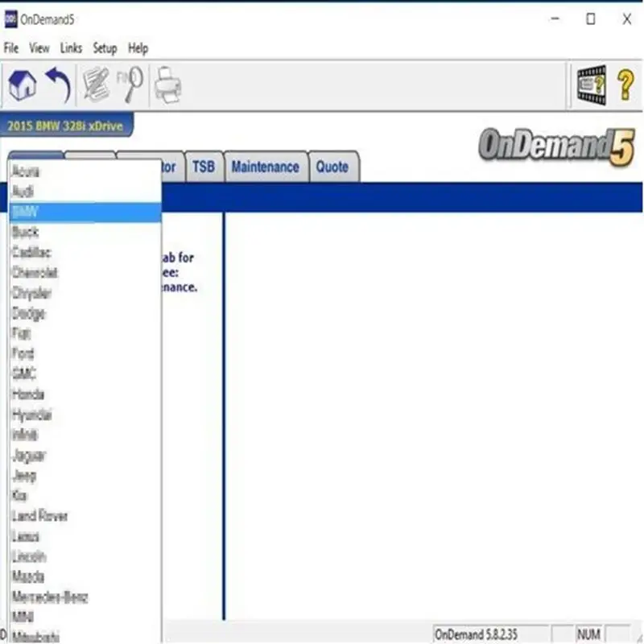Pick Land Rover from the make list

click(85, 516)
